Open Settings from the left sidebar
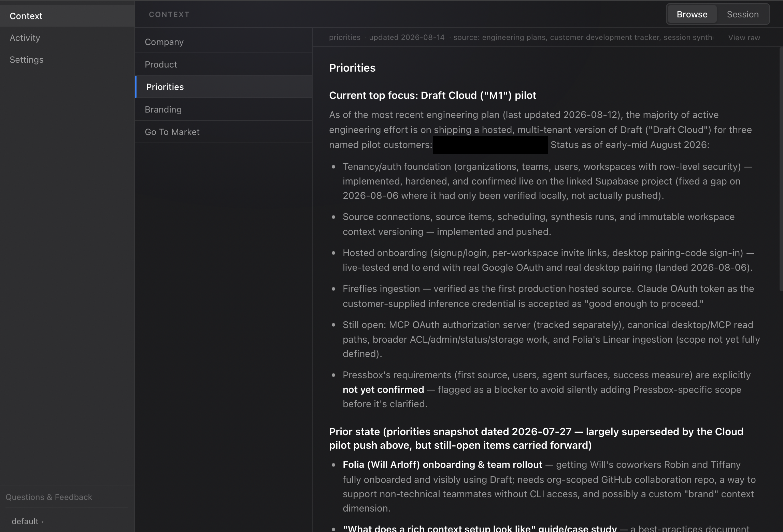This screenshot has width=783, height=532. (27, 60)
